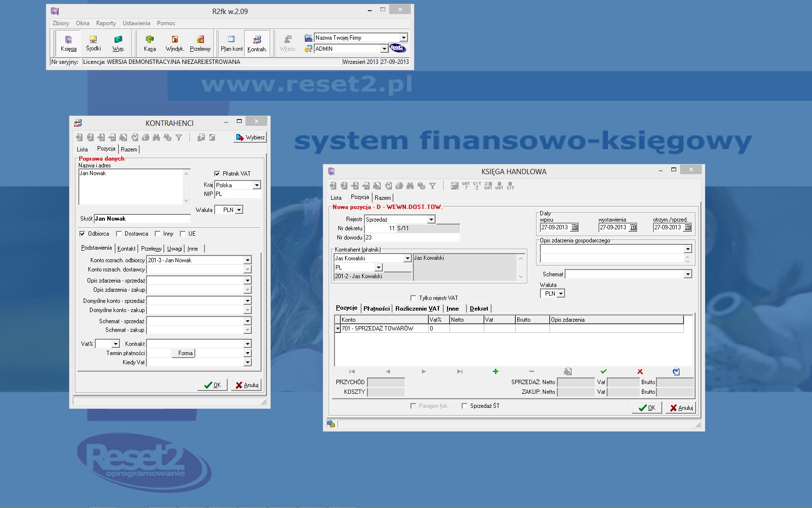The width and height of the screenshot is (812, 508).
Task: Click the Kontrahent name scrollbar down arrow
Action: [x=521, y=277]
